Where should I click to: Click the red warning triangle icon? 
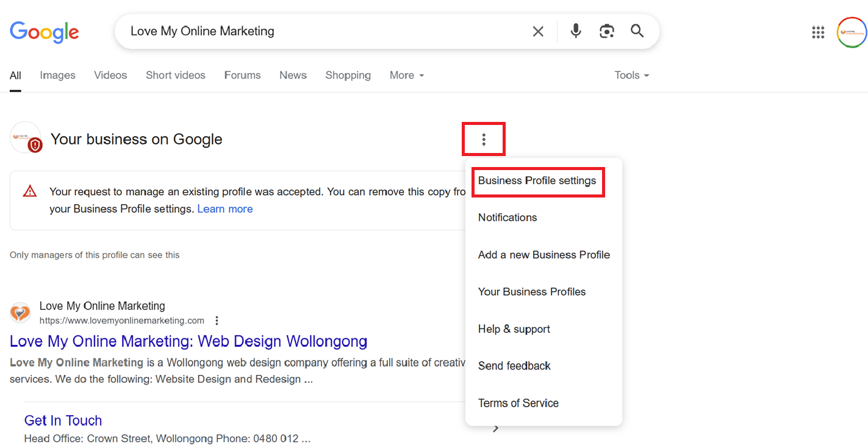(x=30, y=191)
